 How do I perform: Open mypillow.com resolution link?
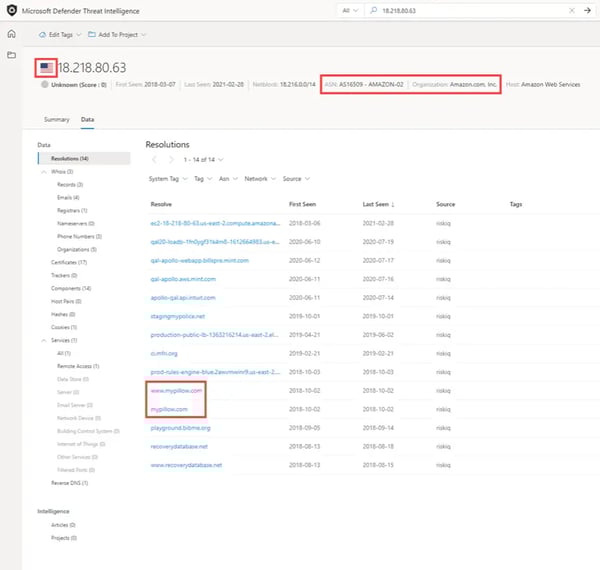(169, 409)
